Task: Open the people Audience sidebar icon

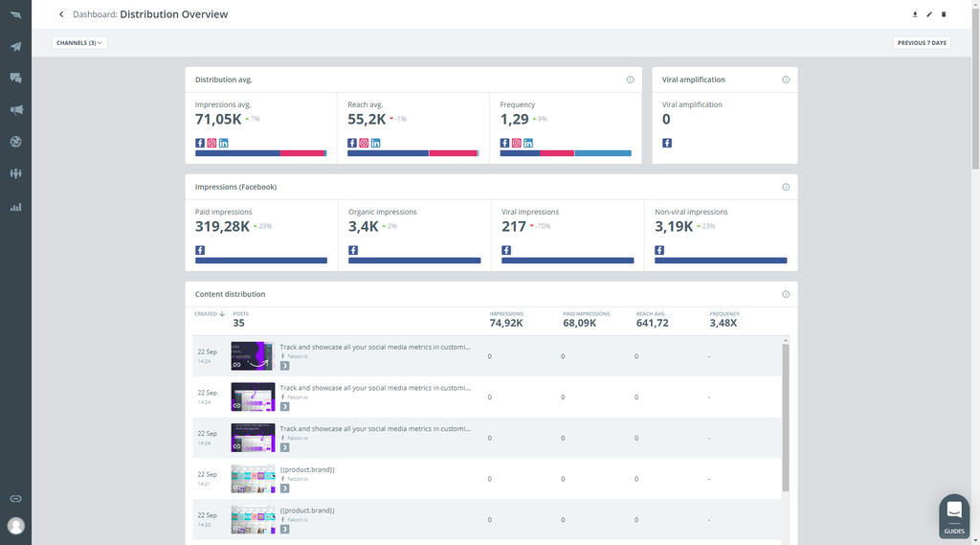Action: 15,173
